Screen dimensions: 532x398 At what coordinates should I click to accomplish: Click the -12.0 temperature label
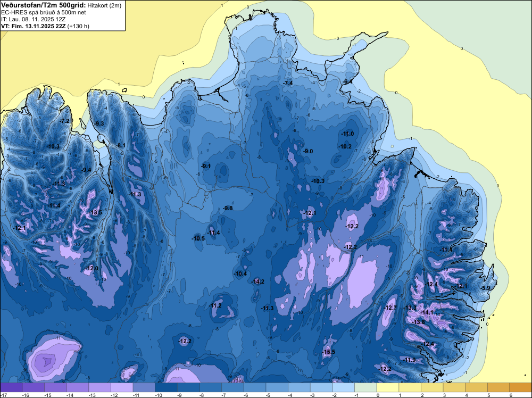pos(92,268)
